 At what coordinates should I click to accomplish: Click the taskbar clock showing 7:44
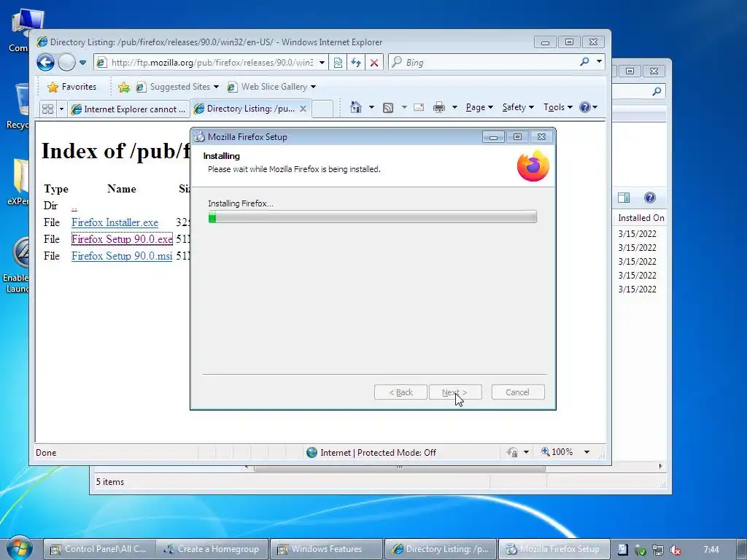coord(711,550)
